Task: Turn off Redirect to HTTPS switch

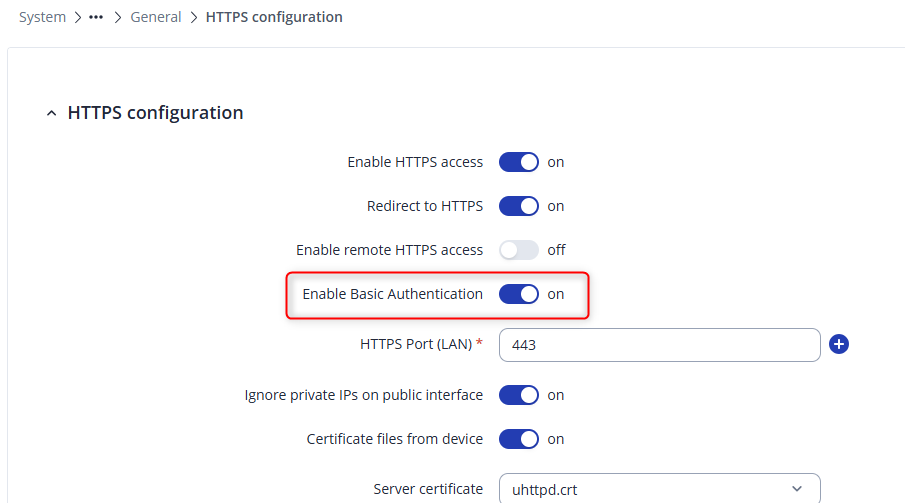Action: (519, 206)
